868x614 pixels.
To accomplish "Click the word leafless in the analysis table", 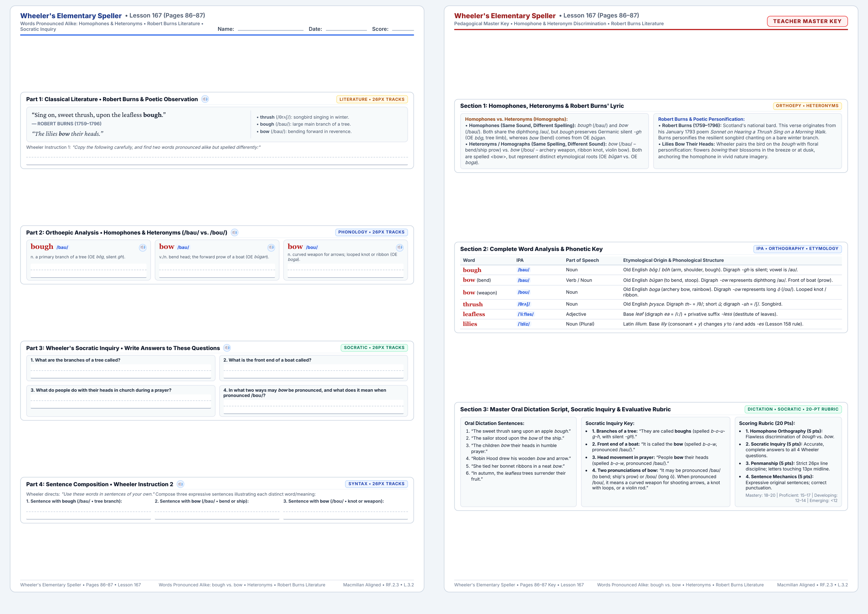I will pyautogui.click(x=474, y=314).
